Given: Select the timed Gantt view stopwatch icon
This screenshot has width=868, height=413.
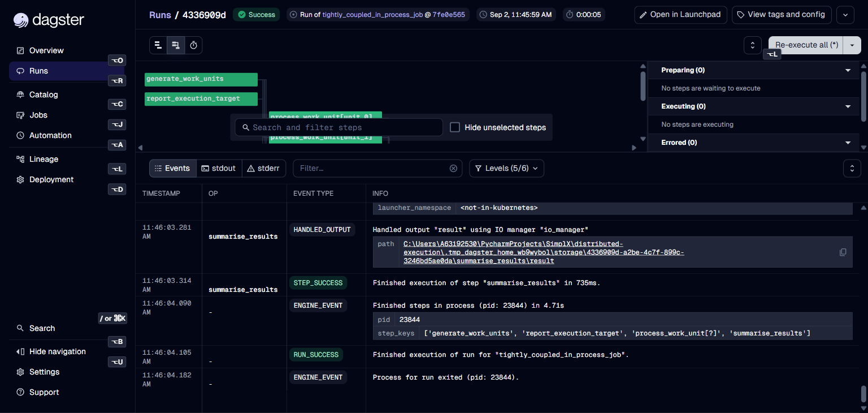Looking at the screenshot, I should [x=193, y=45].
